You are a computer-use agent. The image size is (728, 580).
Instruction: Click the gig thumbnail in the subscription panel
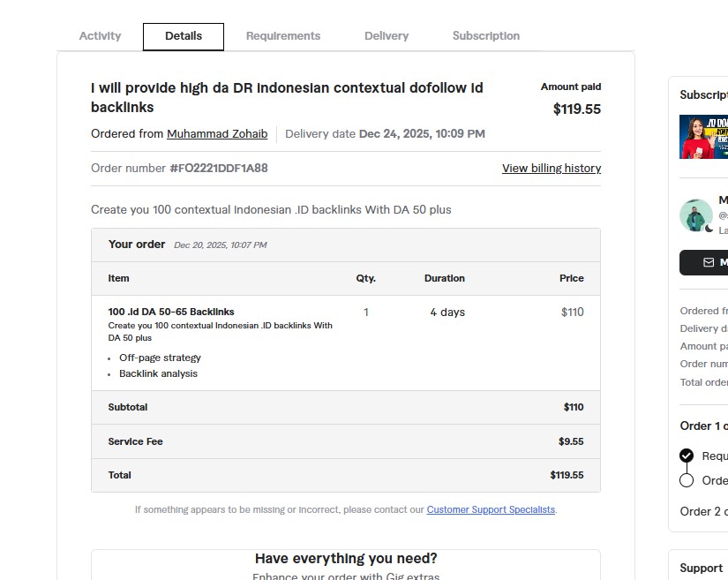pyautogui.click(x=704, y=137)
